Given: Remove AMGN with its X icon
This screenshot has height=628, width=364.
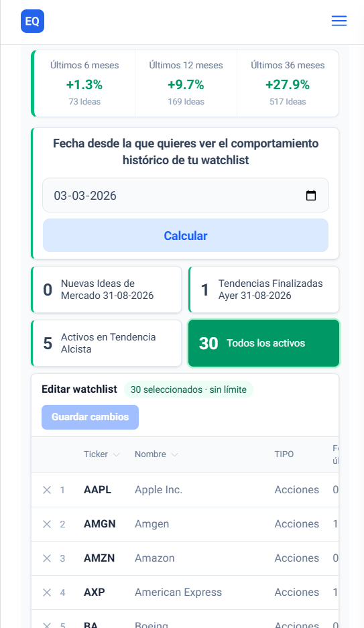Looking at the screenshot, I should pos(47,524).
